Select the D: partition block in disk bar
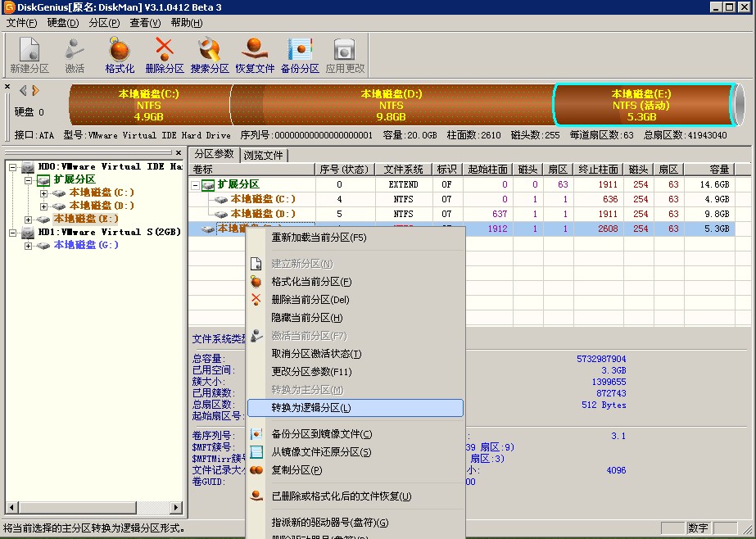Image resolution: width=756 pixels, height=539 pixels. pyautogui.click(x=392, y=105)
